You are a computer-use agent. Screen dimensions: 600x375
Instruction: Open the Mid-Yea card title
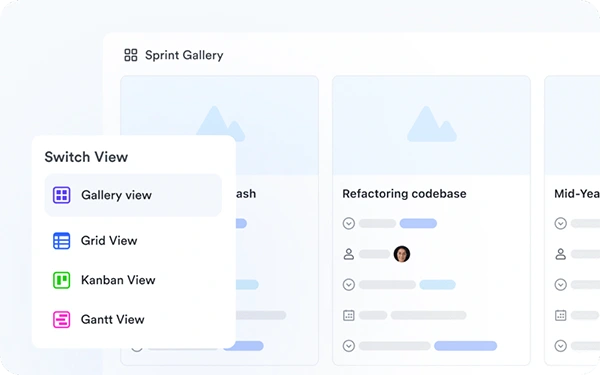577,194
